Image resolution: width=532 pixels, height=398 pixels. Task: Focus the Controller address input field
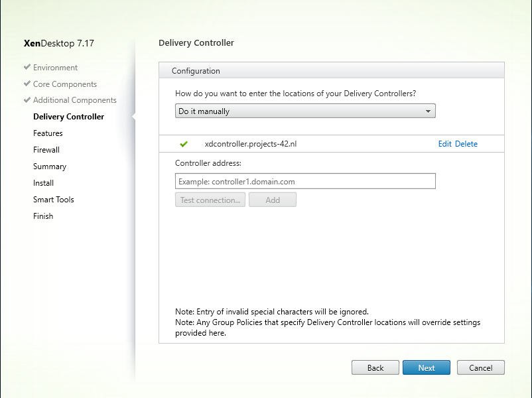tap(305, 181)
